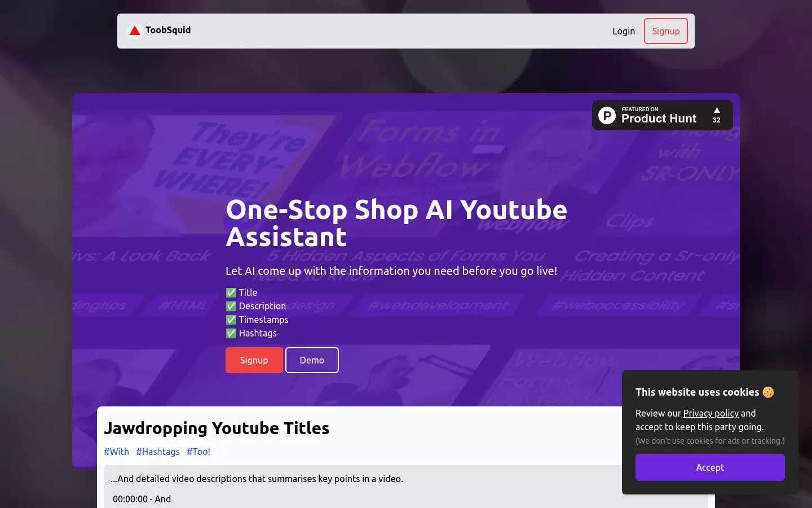Open the Demo from hero section
812x508 pixels.
coord(312,360)
